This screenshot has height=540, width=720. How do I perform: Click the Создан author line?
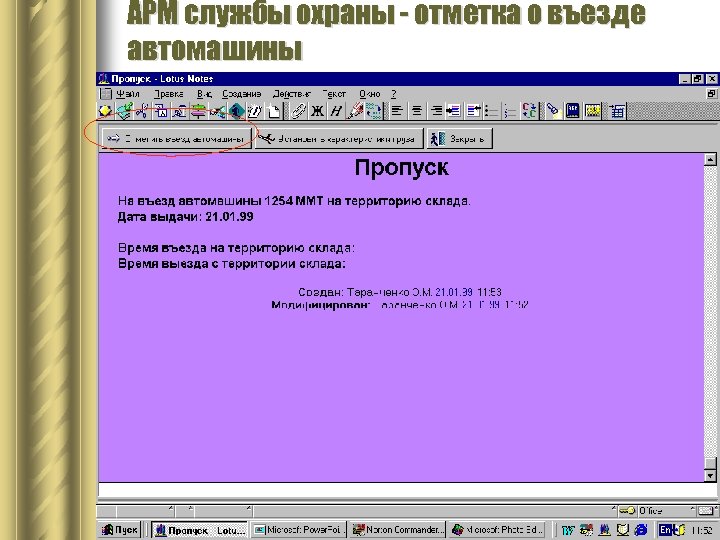(x=400, y=292)
